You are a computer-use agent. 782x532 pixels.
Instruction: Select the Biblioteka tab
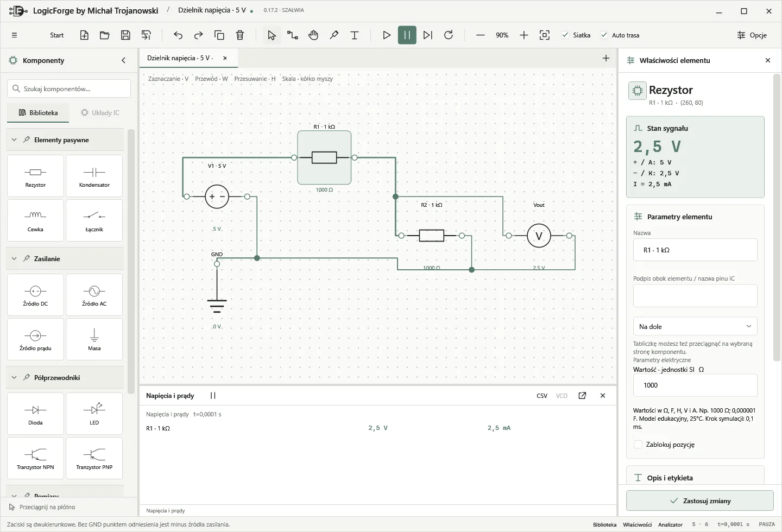pos(38,113)
